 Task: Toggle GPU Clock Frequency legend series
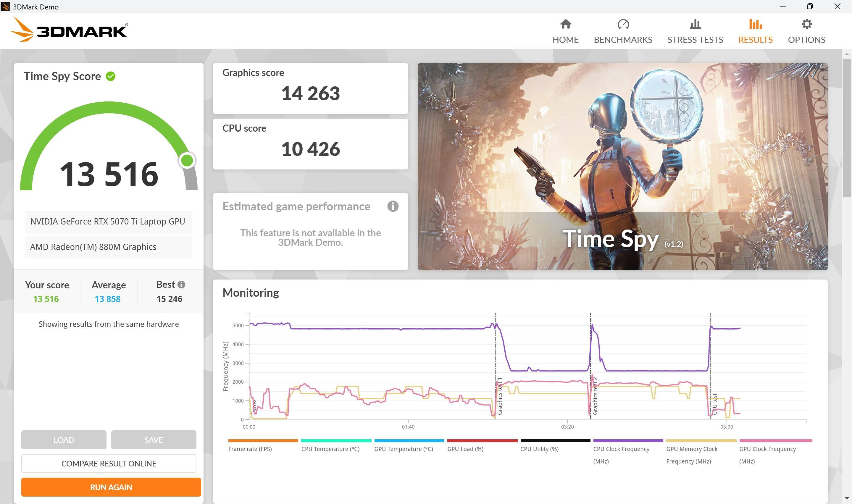point(767,449)
